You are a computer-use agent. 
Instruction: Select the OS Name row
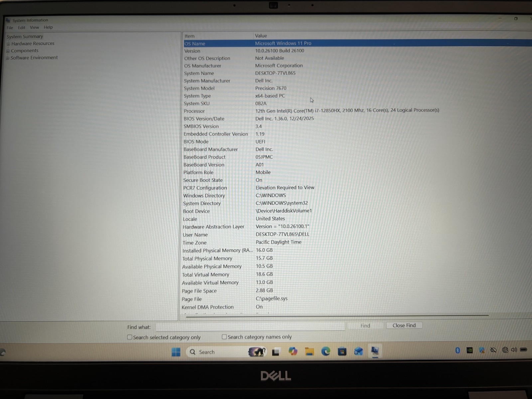pyautogui.click(x=357, y=43)
